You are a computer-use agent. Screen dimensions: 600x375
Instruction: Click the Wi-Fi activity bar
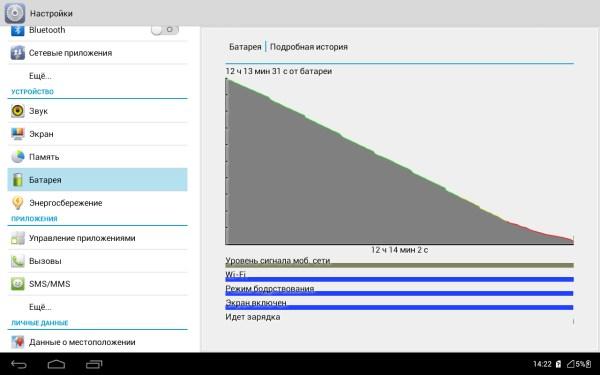pyautogui.click(x=399, y=279)
